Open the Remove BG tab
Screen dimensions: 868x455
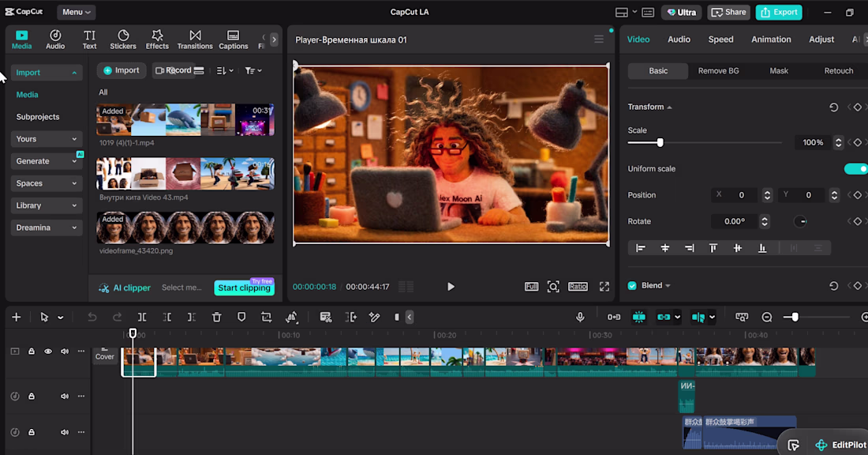pos(719,71)
